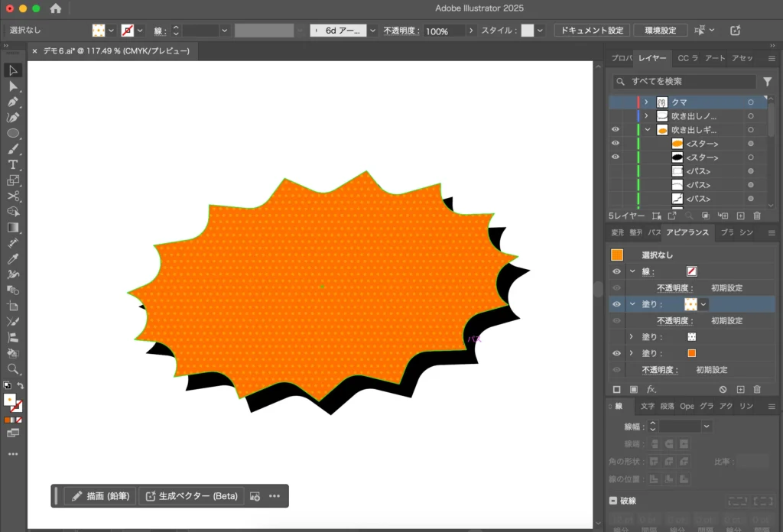Choose the Scissors tool
783x532 pixels.
tap(13, 196)
